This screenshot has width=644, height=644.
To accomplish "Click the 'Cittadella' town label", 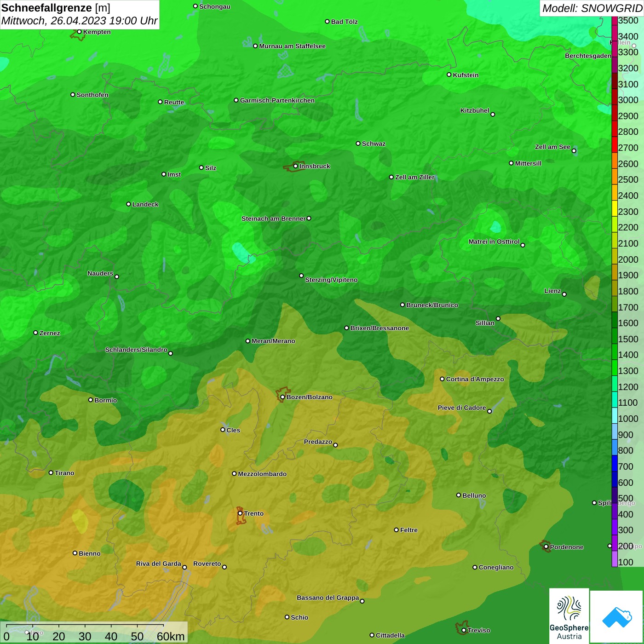I will tap(390, 635).
